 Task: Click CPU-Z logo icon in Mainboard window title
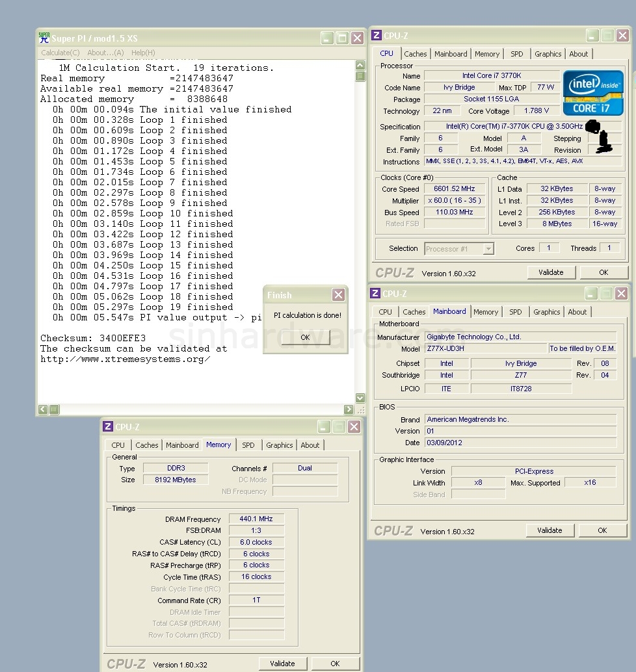[x=375, y=294]
